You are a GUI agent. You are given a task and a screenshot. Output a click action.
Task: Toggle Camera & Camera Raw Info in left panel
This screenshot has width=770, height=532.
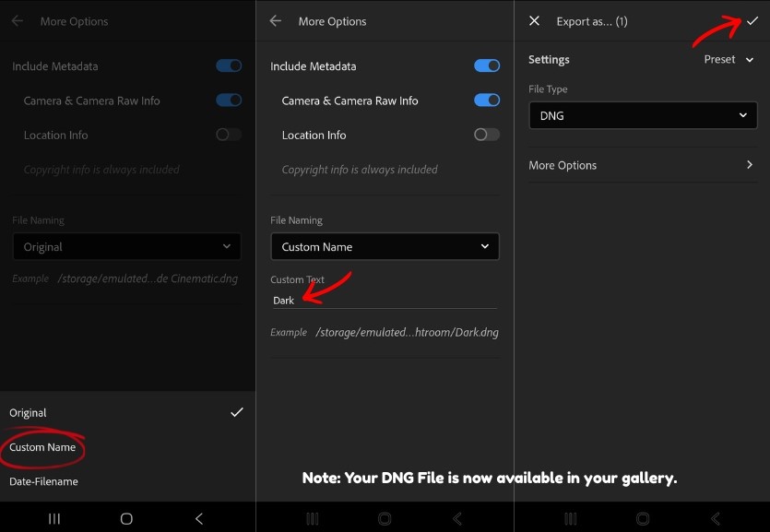[229, 100]
